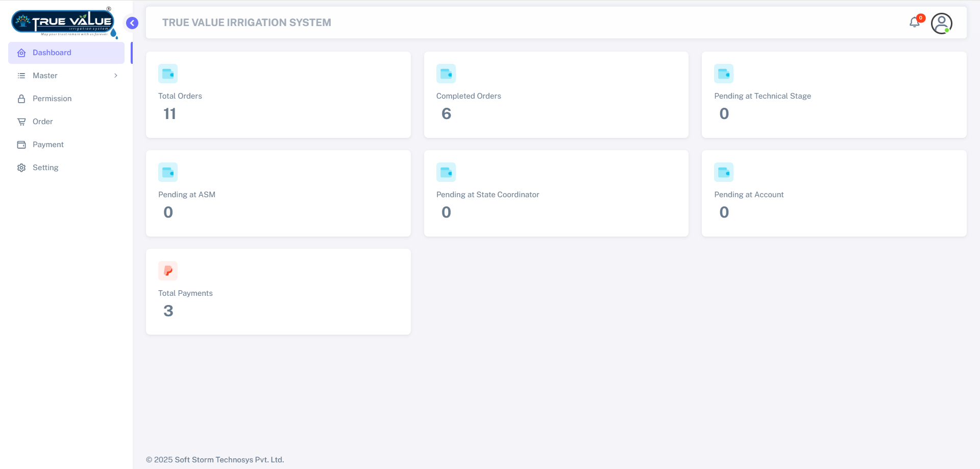Open the Setting gear icon
The width and height of the screenshot is (980, 469).
tap(21, 167)
